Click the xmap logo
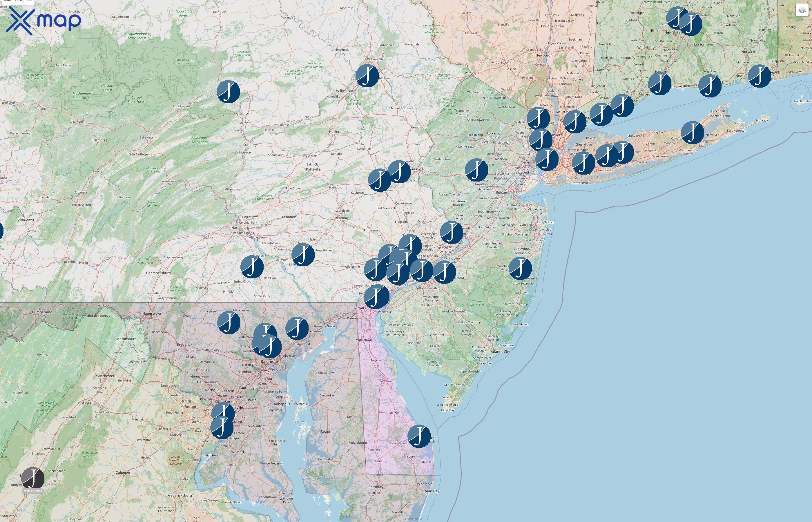This screenshot has height=522, width=812. [x=43, y=21]
